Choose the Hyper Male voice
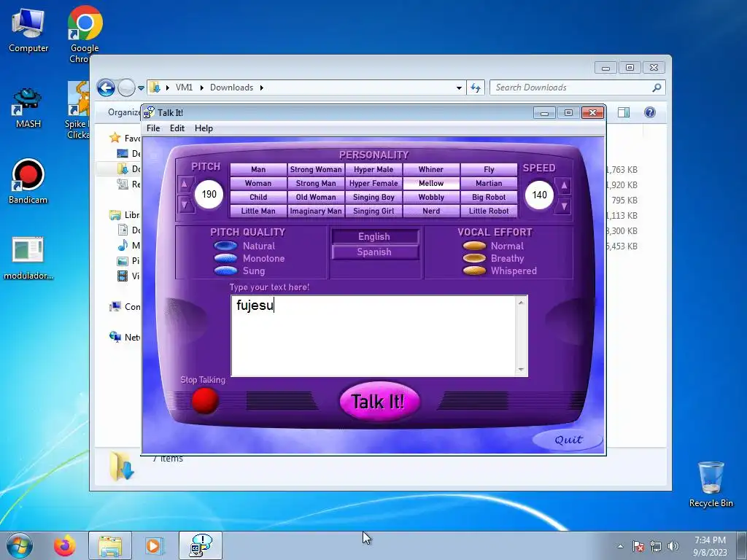This screenshot has width=747, height=560. (x=373, y=169)
